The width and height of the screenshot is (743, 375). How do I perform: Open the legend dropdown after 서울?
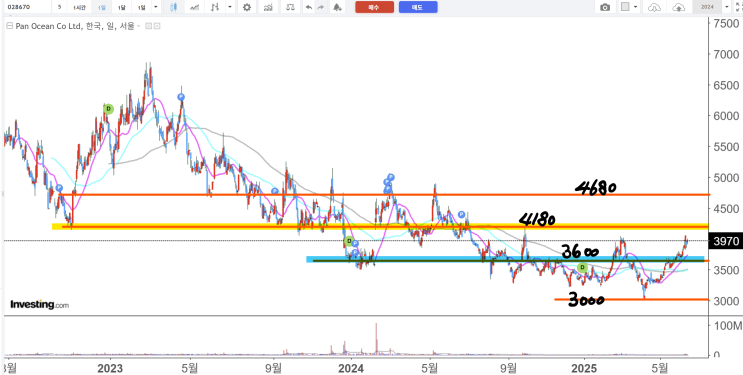pos(139,27)
